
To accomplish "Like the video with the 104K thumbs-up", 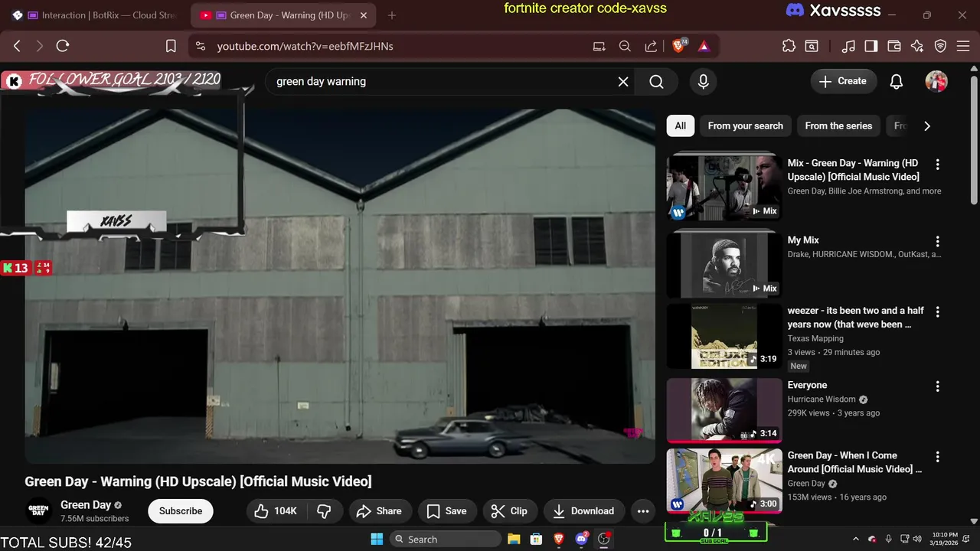I will pos(276,511).
